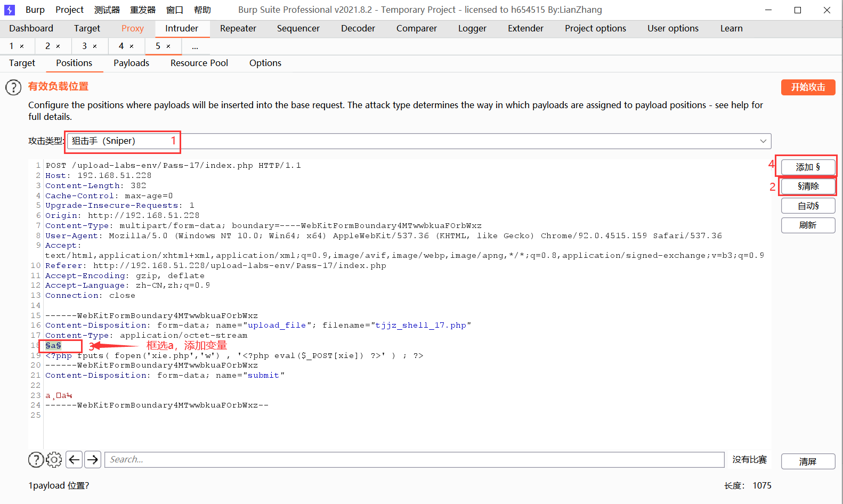The image size is (843, 504).
Task: Go to previous search match arrow
Action: [74, 459]
